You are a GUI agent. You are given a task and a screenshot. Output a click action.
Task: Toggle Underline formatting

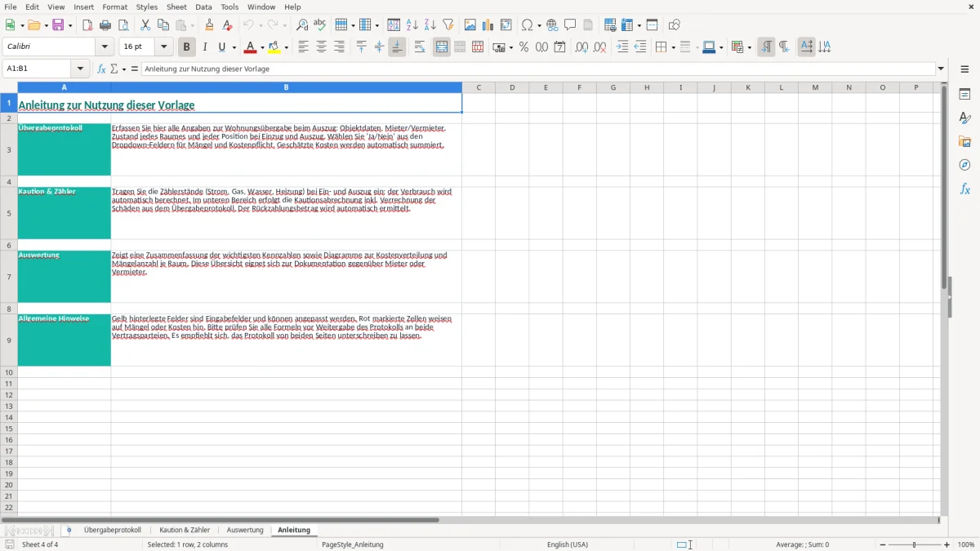click(221, 47)
